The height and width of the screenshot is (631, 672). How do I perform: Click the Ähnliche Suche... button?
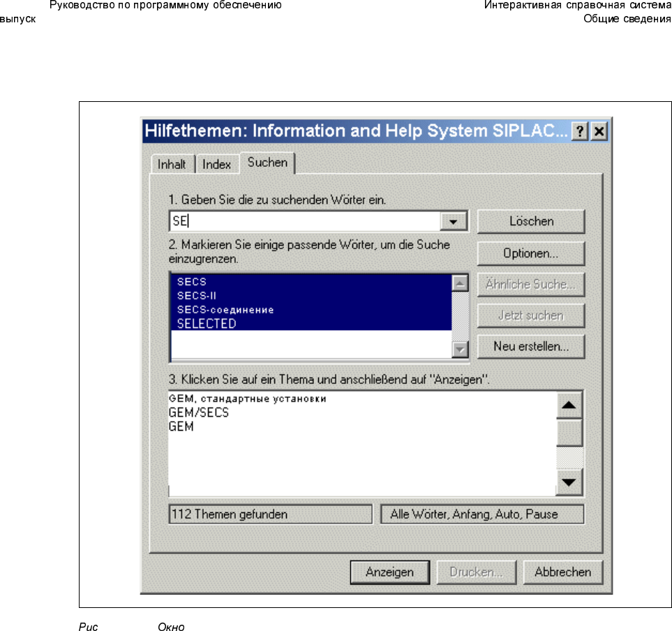(x=531, y=284)
